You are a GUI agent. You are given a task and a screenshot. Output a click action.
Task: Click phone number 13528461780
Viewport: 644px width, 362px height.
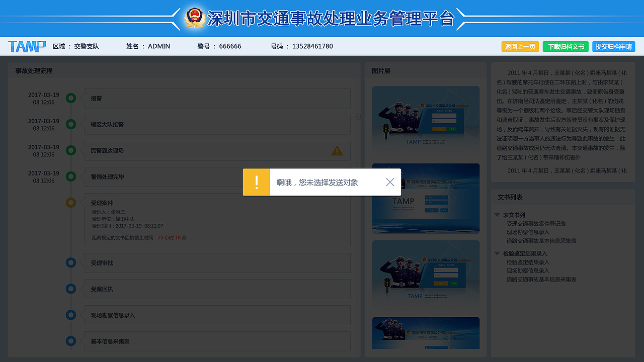click(312, 46)
